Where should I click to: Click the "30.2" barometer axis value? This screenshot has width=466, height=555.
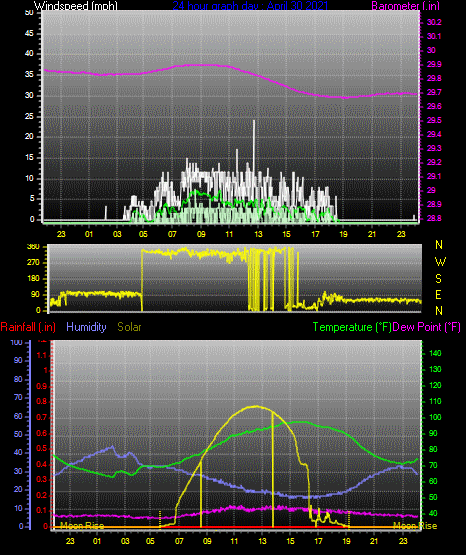point(434,22)
